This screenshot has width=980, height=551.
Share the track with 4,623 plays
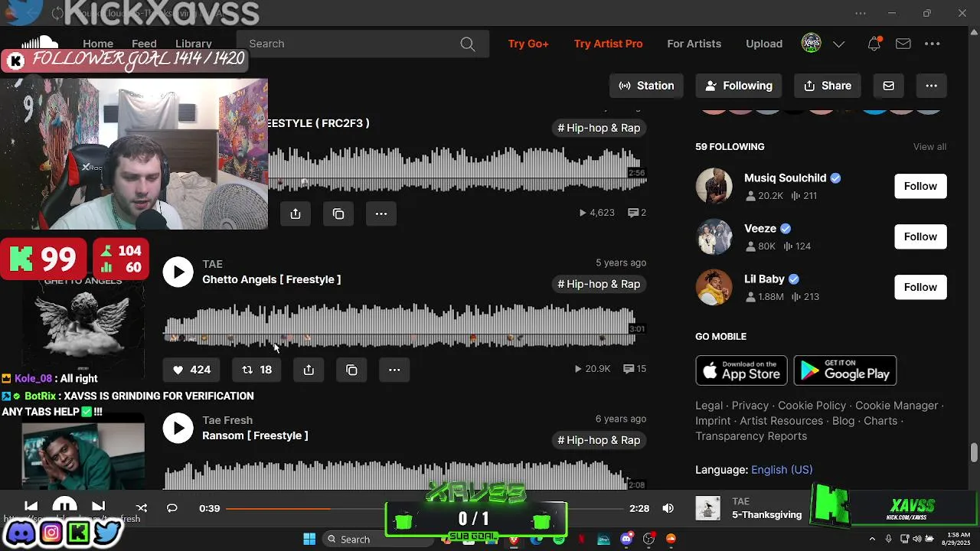(296, 214)
